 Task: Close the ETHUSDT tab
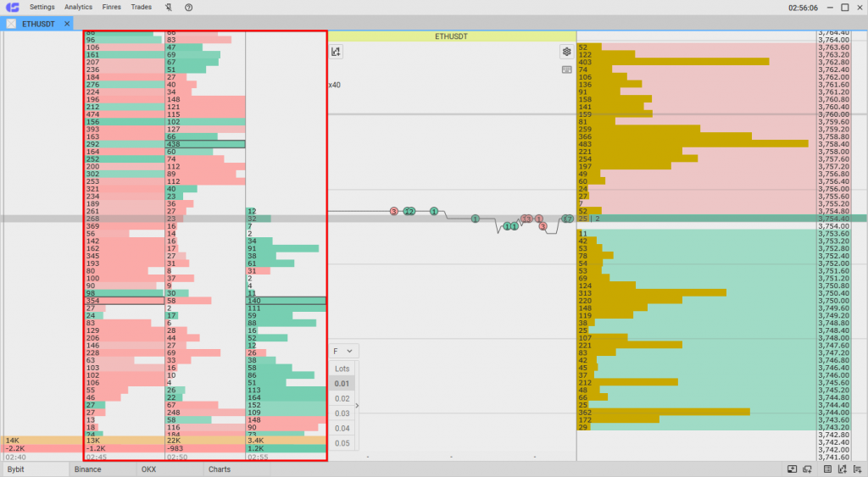click(67, 24)
